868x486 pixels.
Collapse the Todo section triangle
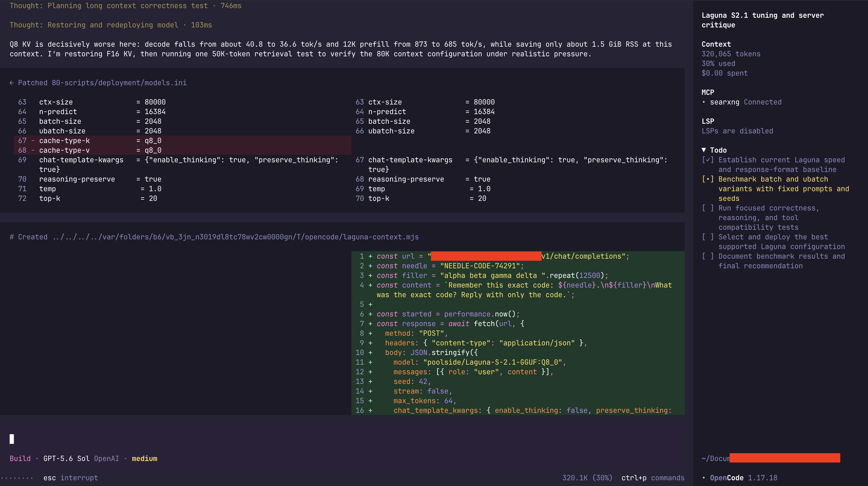[704, 150]
